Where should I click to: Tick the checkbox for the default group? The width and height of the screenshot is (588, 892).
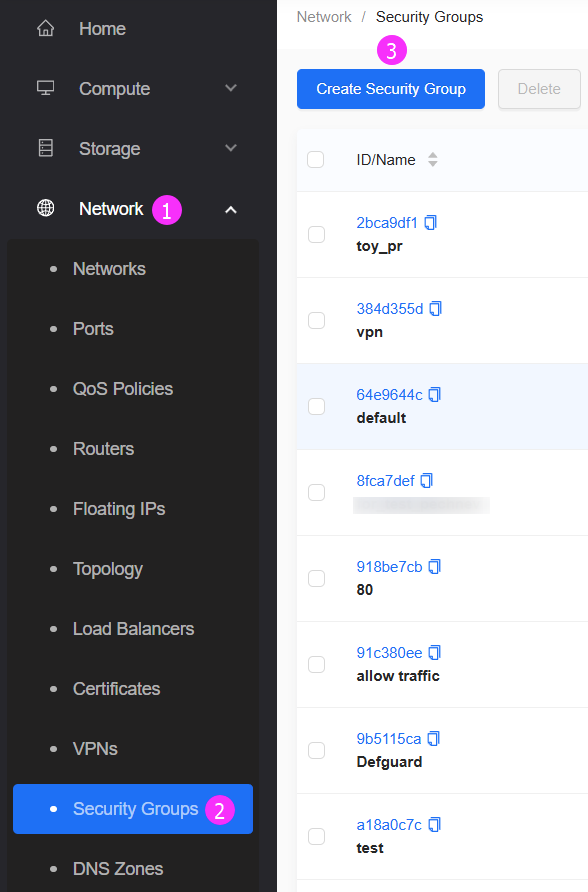[316, 406]
